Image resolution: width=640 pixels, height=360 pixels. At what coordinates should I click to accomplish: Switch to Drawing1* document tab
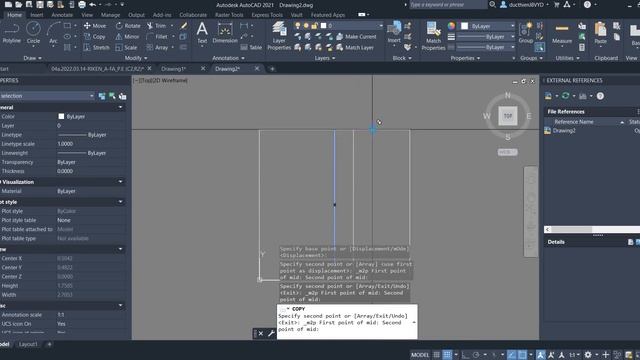pos(173,69)
